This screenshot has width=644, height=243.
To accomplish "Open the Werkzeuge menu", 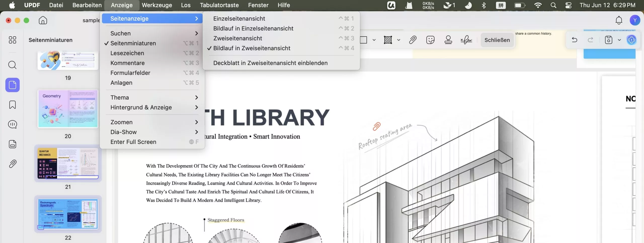I will click(157, 5).
